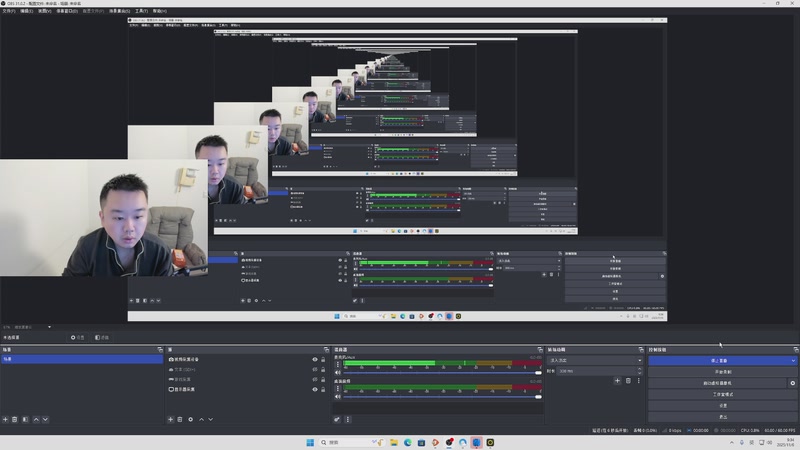
Task: Show hidden system tray icons chevron
Action: coord(731,442)
